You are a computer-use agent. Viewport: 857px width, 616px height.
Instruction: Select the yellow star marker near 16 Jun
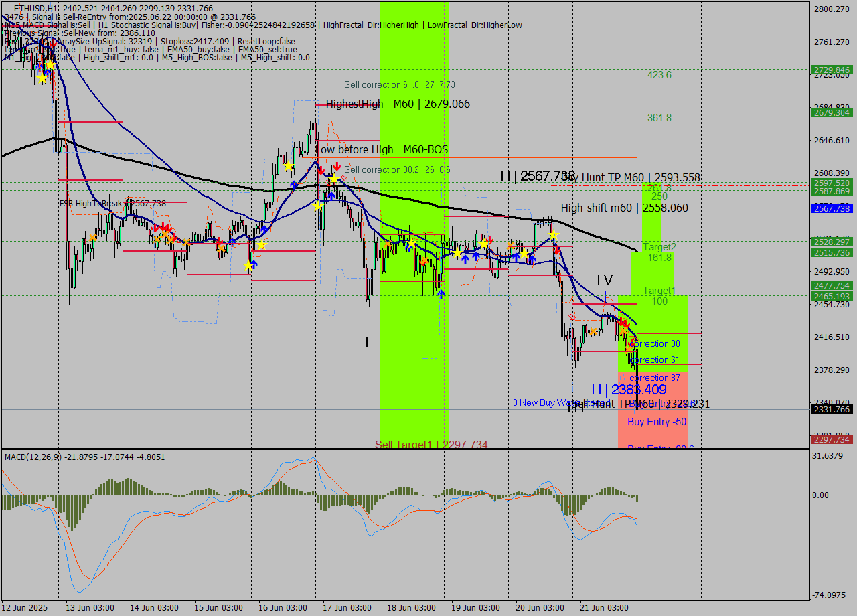pos(289,166)
